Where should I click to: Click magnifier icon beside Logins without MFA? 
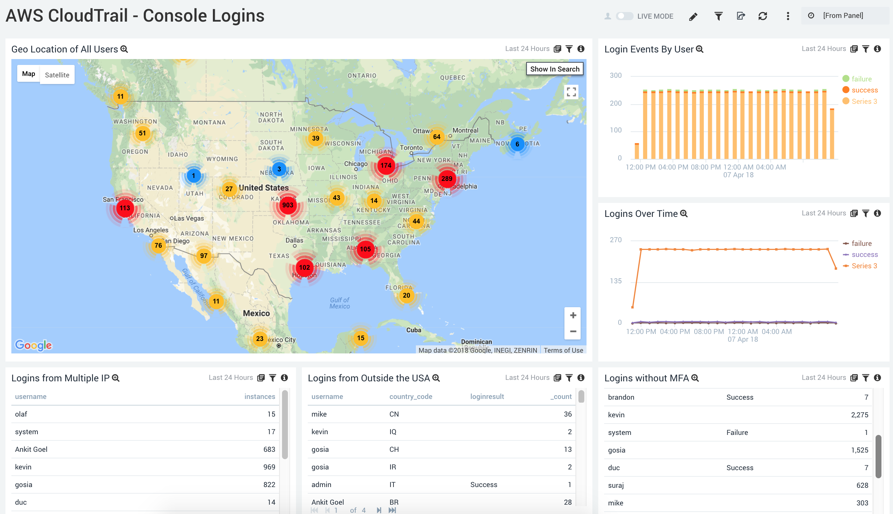[x=695, y=379]
